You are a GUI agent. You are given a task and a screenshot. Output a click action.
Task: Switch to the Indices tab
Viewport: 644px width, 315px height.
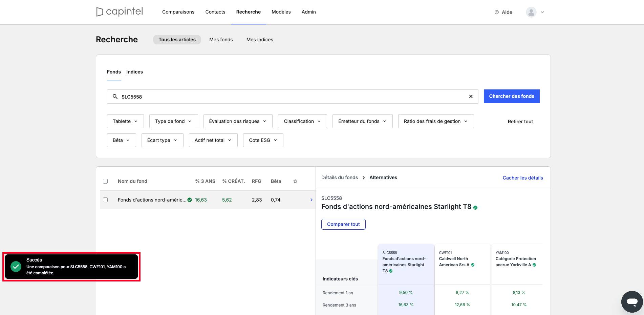pyautogui.click(x=134, y=72)
